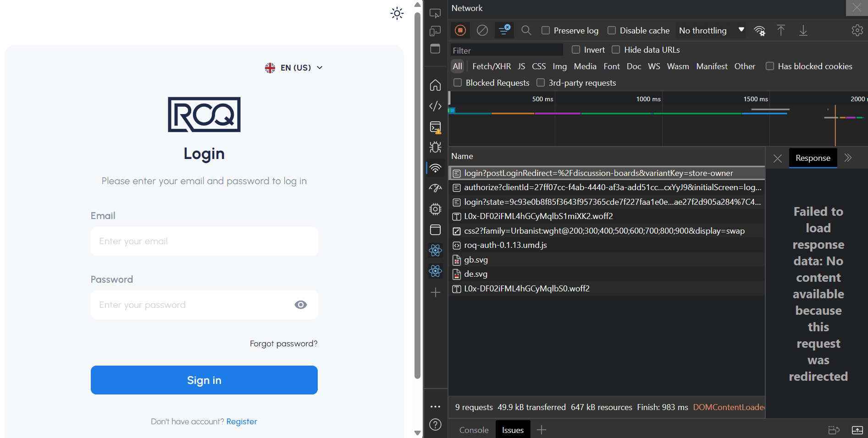Click the import HAR upload arrow

coord(781,31)
